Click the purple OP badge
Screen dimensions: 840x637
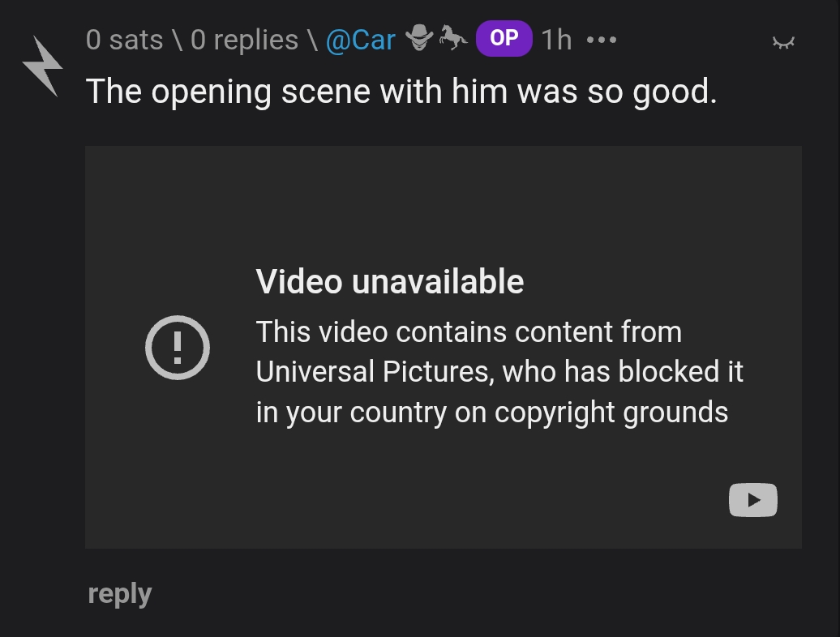click(504, 39)
